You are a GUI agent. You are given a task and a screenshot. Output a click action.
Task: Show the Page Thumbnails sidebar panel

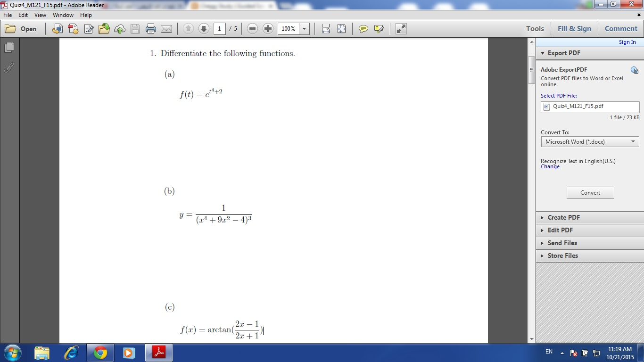pos(8,47)
